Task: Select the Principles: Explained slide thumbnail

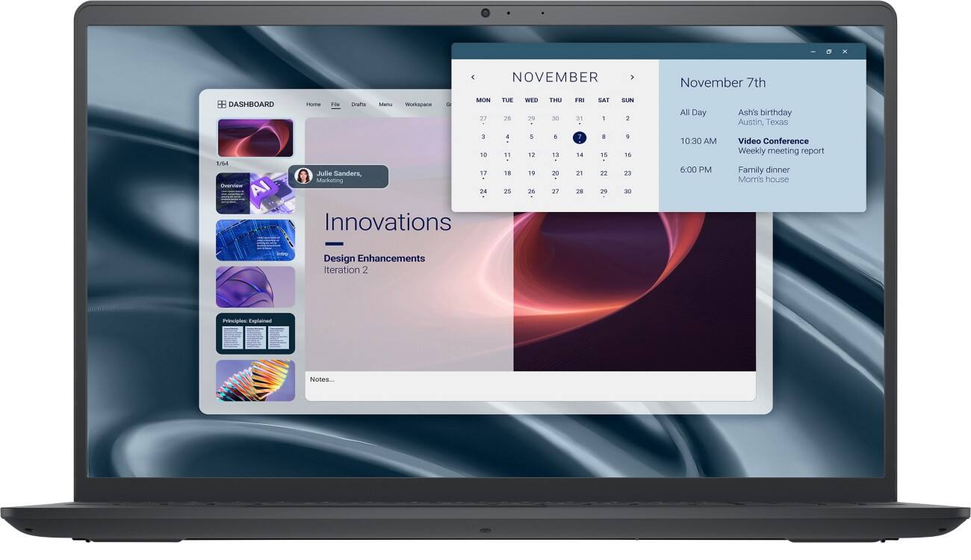Action: (x=255, y=334)
